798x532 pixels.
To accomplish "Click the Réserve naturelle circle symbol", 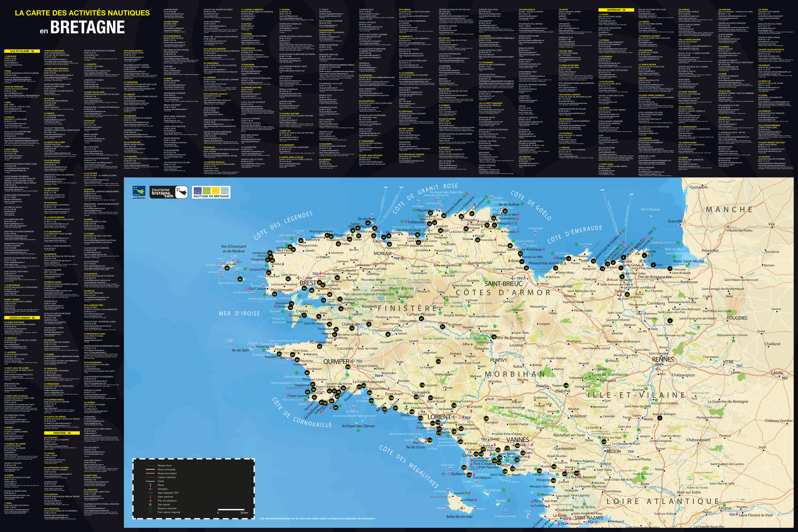I will [x=150, y=509].
